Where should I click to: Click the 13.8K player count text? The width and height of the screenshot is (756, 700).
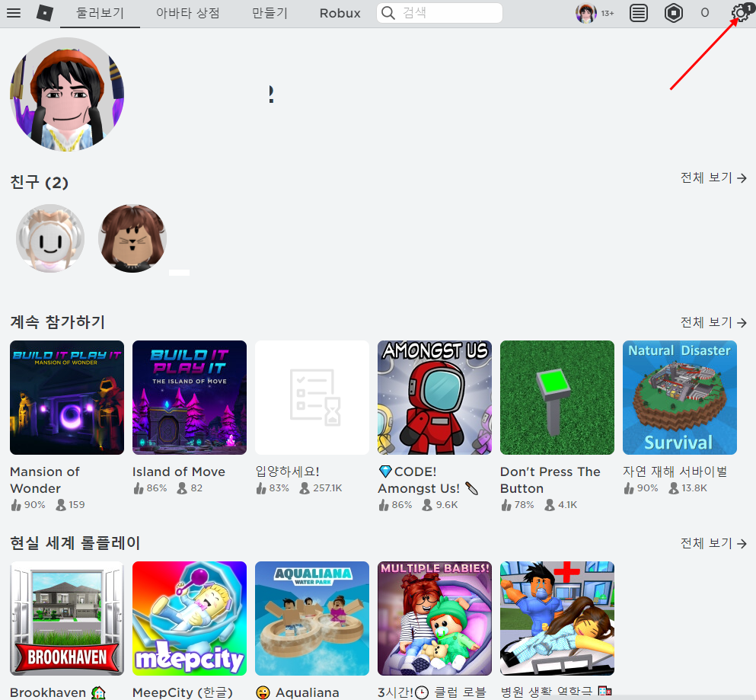(694, 488)
